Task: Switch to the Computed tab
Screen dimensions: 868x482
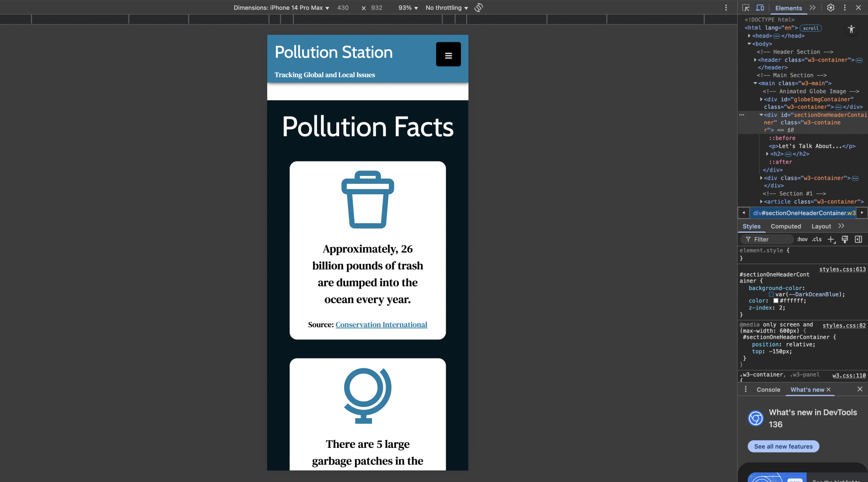Action: point(786,226)
